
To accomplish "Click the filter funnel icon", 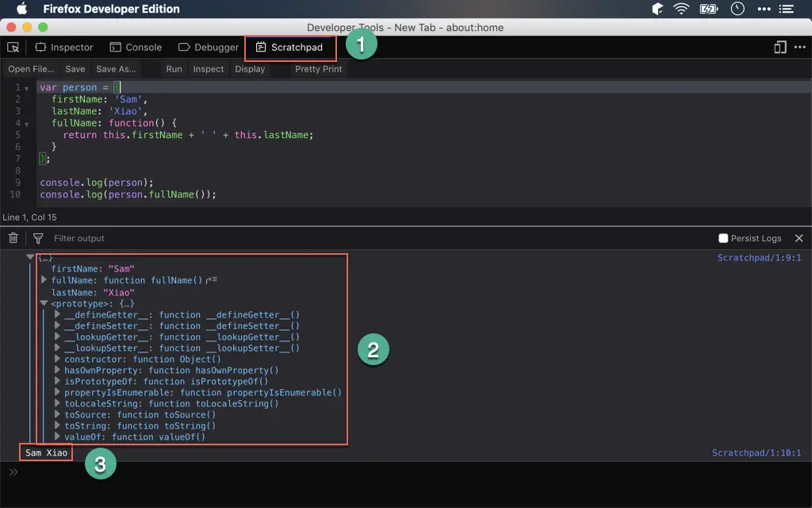I will [38, 238].
